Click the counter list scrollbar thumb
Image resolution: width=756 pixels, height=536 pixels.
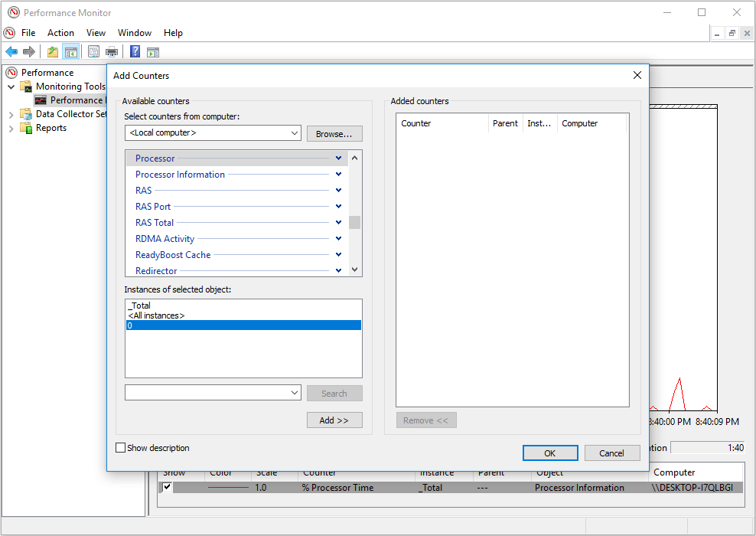pyautogui.click(x=355, y=222)
